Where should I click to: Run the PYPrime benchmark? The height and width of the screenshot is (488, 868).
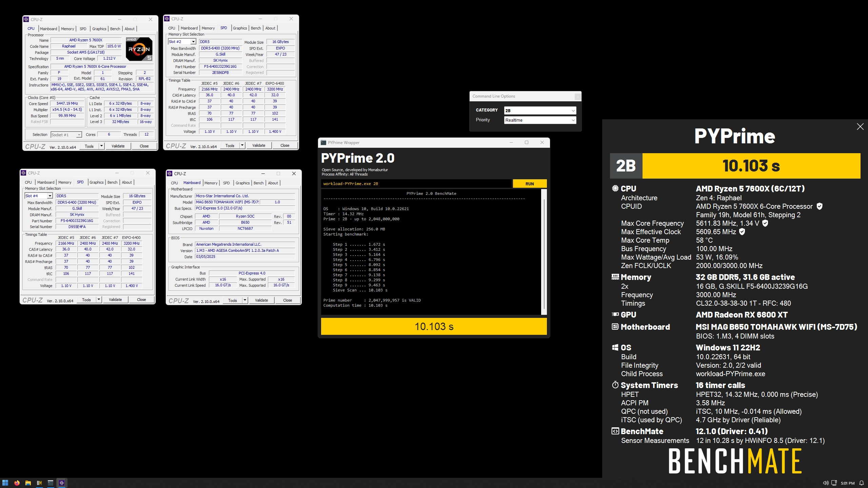(x=530, y=184)
